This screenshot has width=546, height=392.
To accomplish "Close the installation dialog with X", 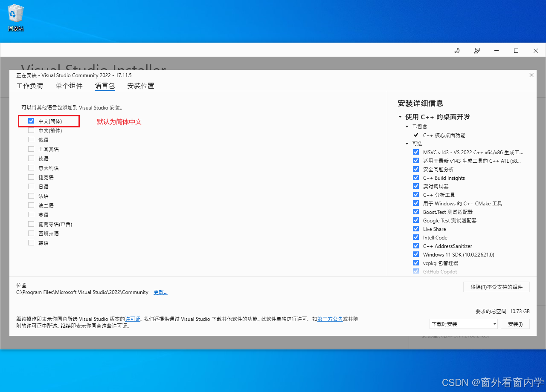I will [x=531, y=75].
